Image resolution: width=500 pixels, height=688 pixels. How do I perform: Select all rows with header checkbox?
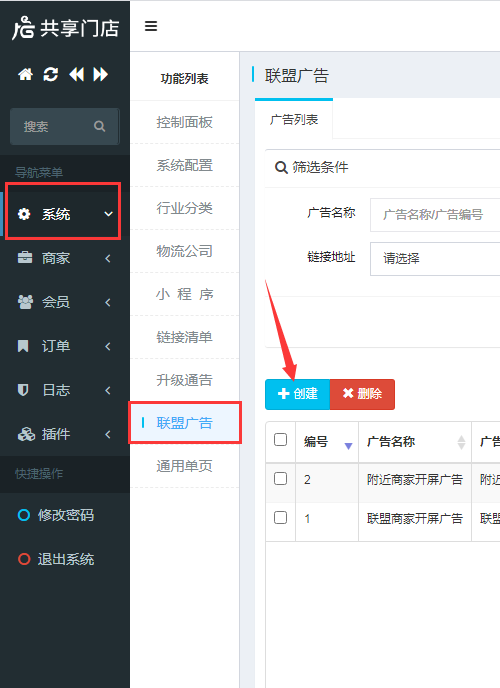tap(280, 440)
